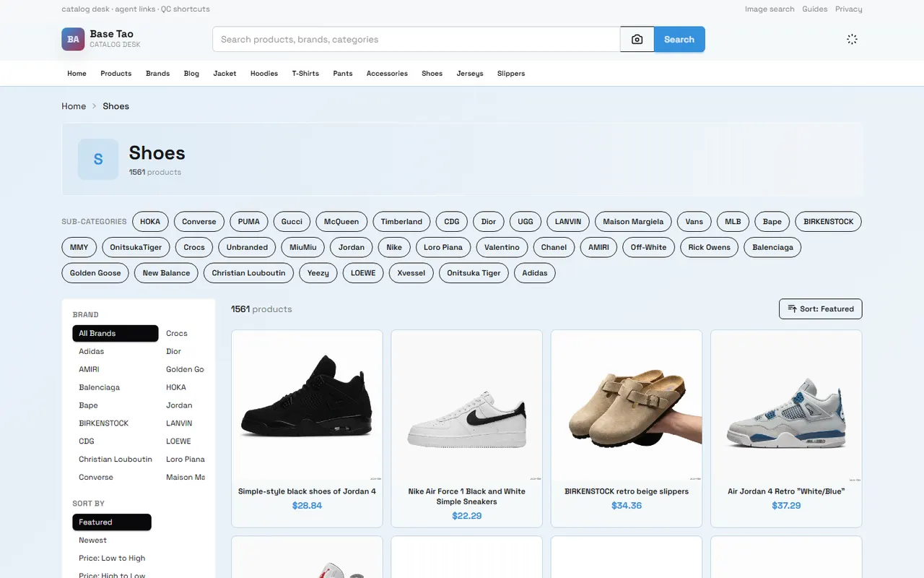
Task: Select the Maison Margiela sub-category chip
Action: pyautogui.click(x=633, y=222)
